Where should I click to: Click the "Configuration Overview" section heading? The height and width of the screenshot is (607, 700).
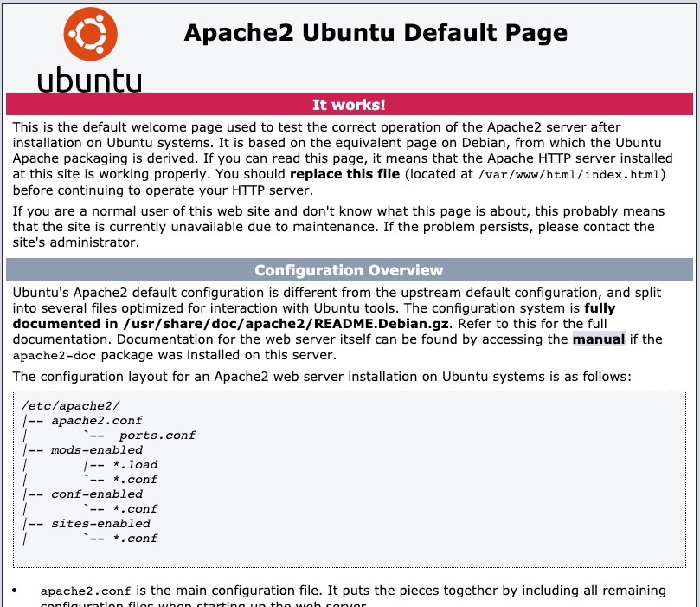tap(349, 270)
